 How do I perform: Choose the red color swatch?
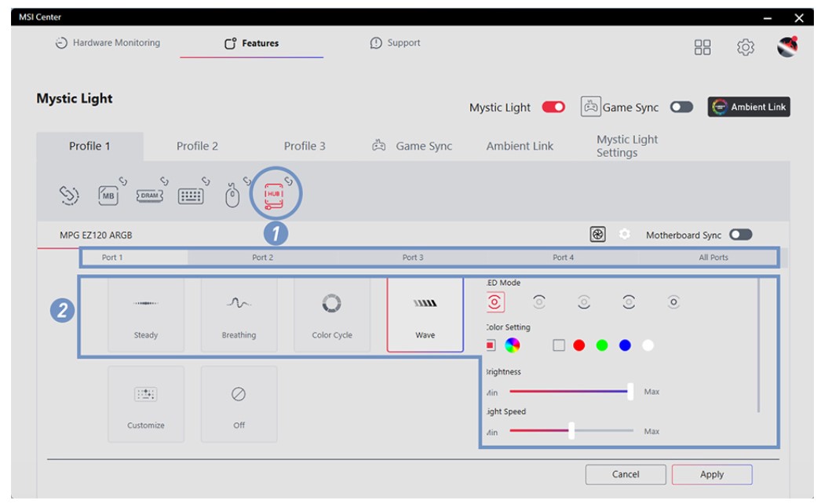coord(579,345)
